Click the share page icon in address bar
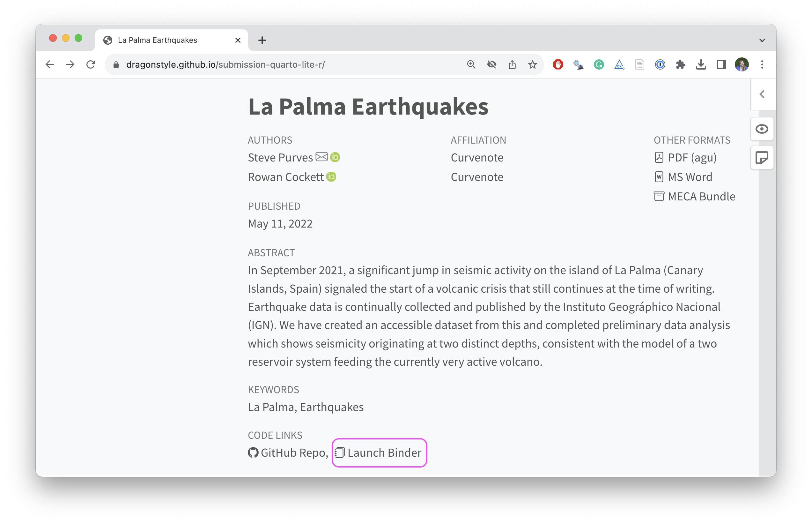The image size is (812, 524). (x=512, y=64)
